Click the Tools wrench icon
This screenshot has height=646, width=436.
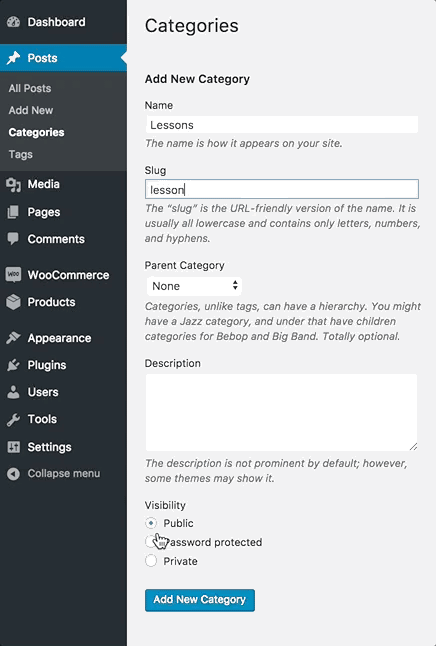coord(13,419)
